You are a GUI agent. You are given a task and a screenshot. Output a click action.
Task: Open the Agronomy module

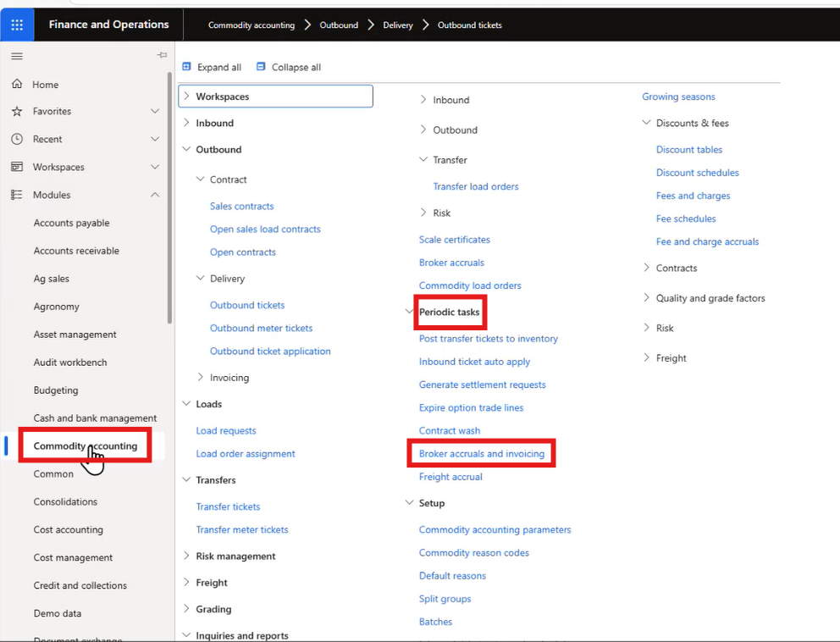(x=56, y=307)
